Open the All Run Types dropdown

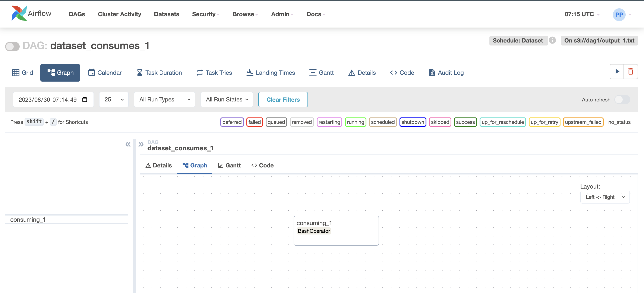(164, 100)
